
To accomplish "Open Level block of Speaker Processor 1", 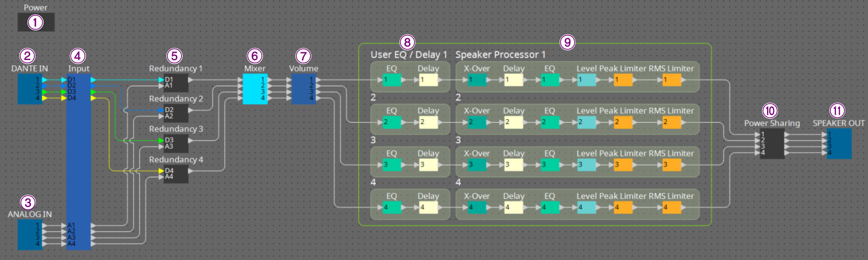I will 586,80.
